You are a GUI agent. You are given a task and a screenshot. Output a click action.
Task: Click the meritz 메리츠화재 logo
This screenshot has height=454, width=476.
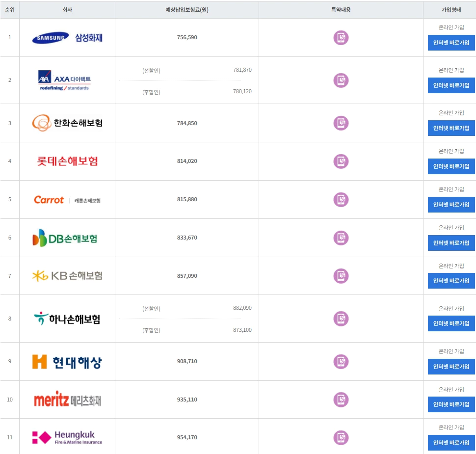pos(67,400)
